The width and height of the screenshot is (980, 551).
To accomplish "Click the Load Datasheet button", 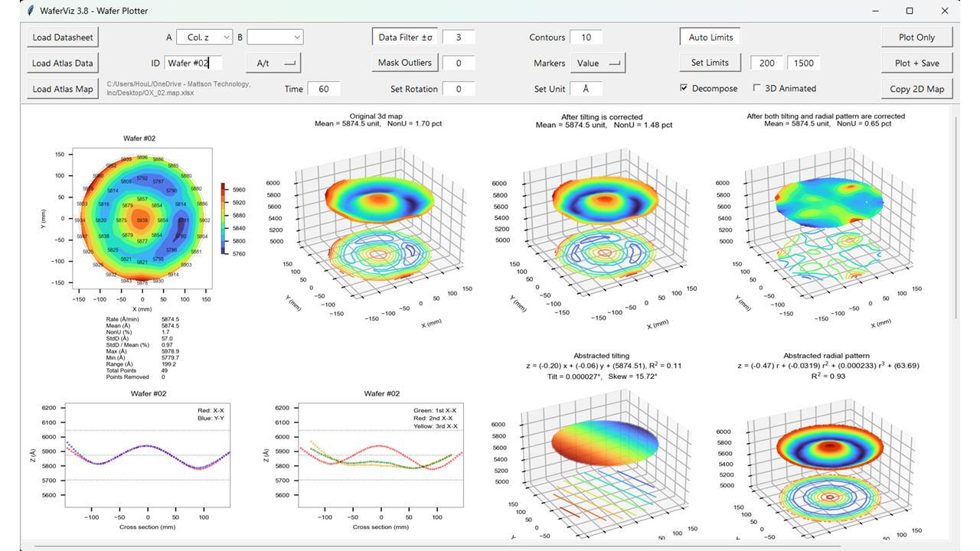I will tap(63, 37).
